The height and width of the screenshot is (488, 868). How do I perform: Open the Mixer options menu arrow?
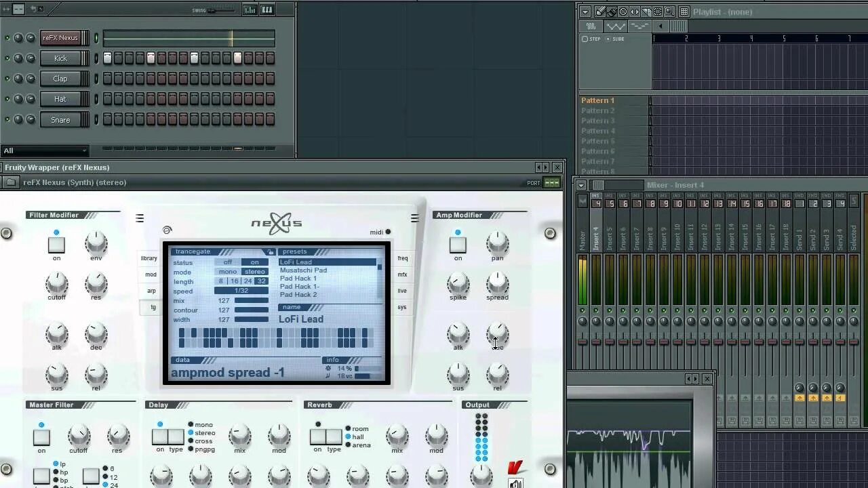tap(583, 185)
